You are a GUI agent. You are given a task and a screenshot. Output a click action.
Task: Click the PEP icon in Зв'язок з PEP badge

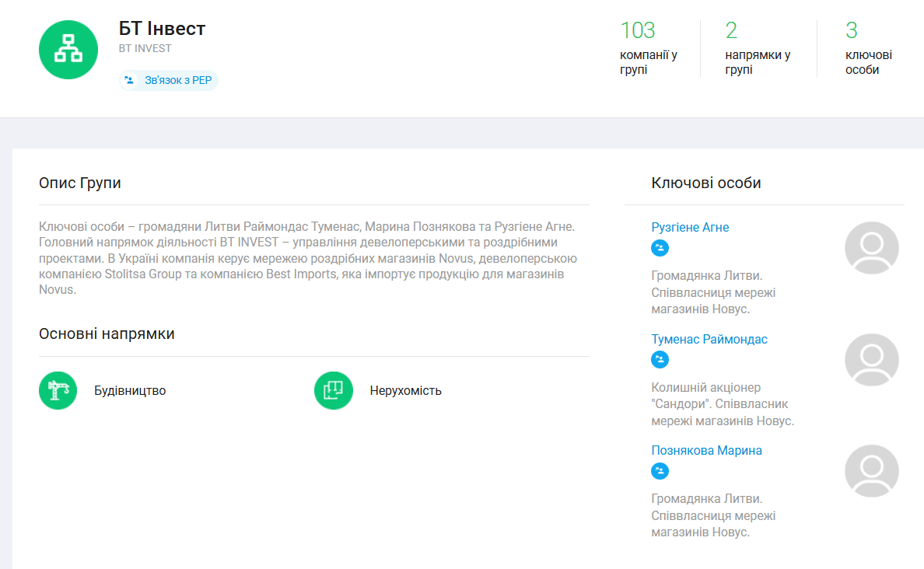129,80
